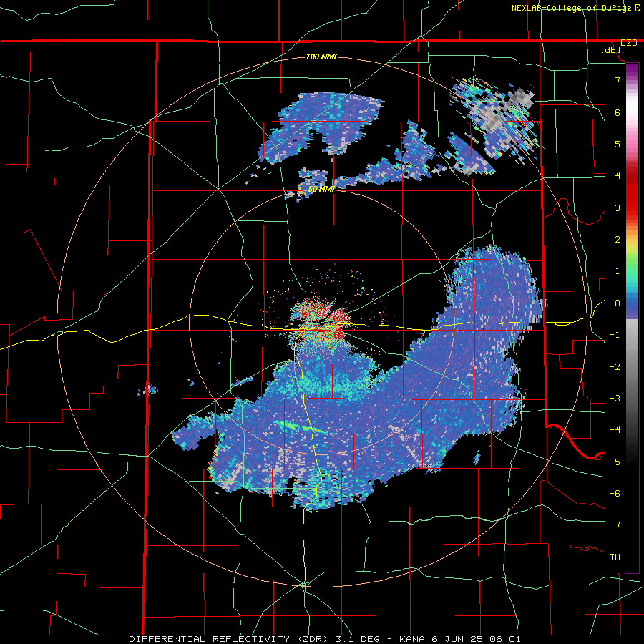644x644 pixels.
Task: Click the DZD legend title
Action: (628, 43)
